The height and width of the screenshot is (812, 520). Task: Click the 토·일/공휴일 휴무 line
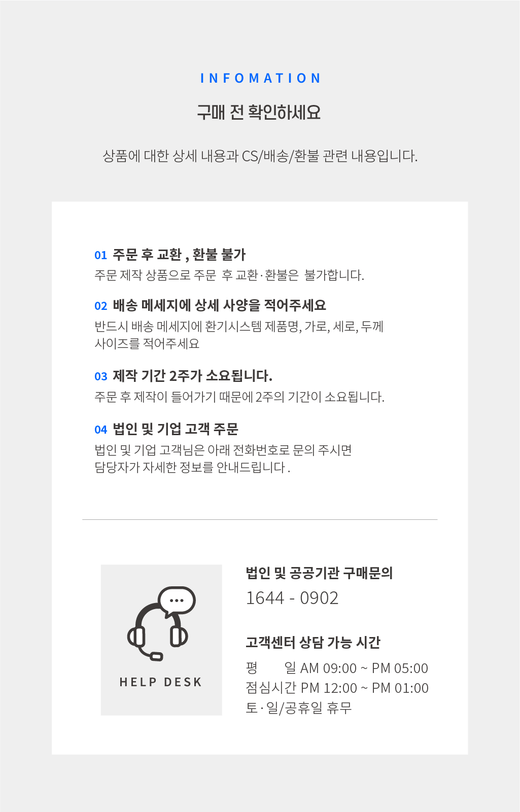pyautogui.click(x=299, y=708)
